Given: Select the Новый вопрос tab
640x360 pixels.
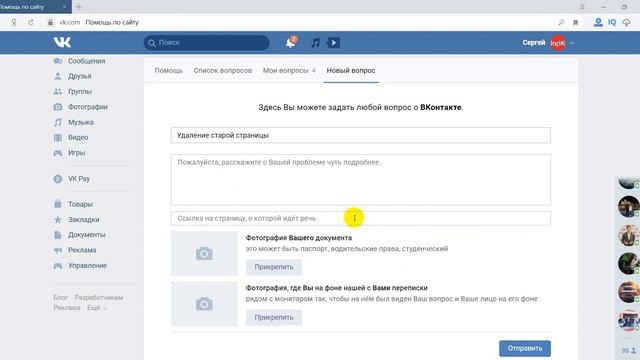Looking at the screenshot, I should point(351,71).
